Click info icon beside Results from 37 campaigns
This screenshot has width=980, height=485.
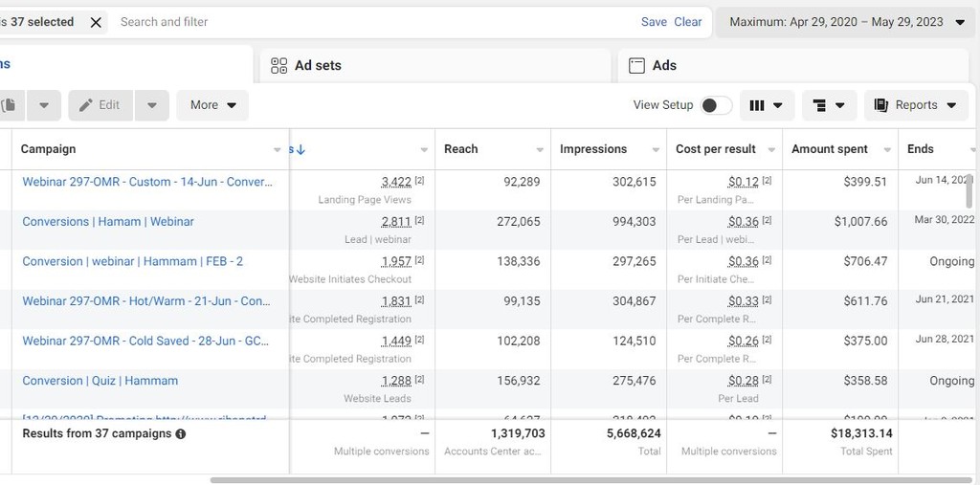(x=181, y=434)
